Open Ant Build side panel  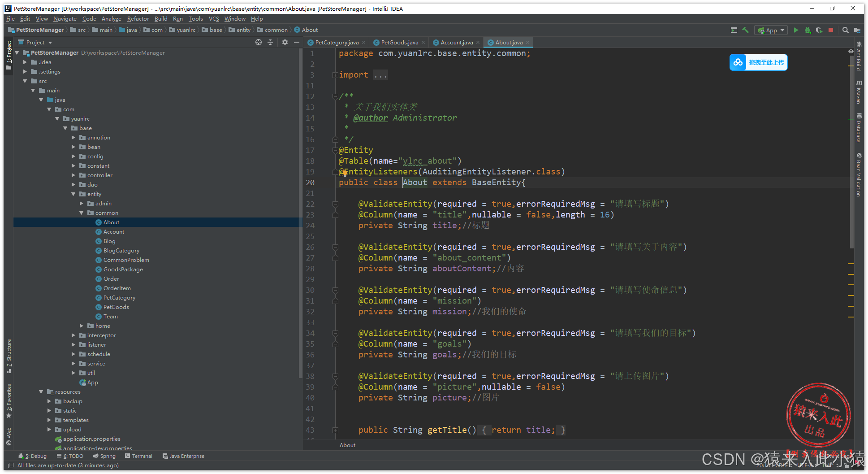click(859, 56)
